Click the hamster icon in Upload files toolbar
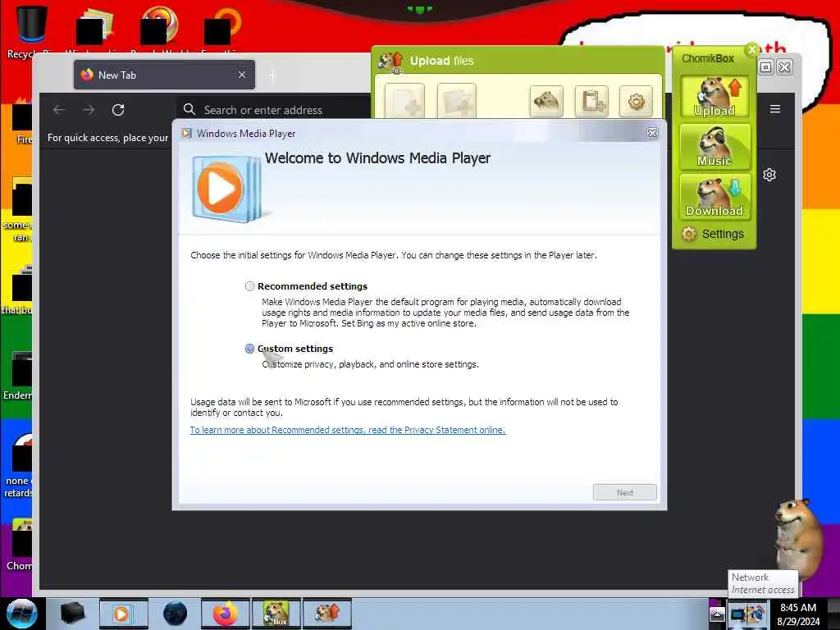 (546, 101)
